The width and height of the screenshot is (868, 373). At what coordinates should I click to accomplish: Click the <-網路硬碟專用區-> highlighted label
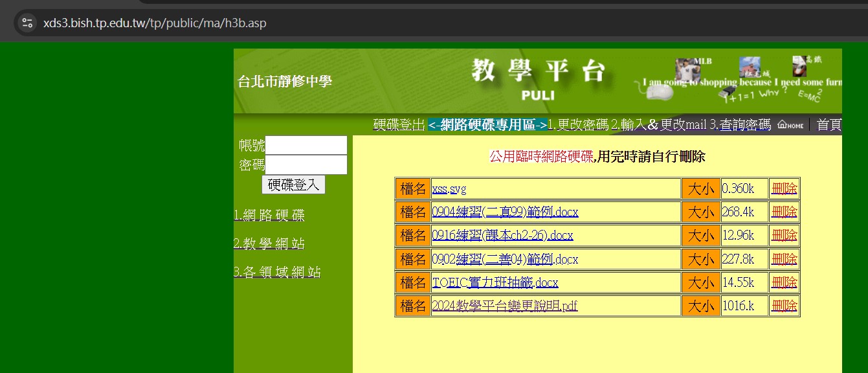tap(487, 125)
